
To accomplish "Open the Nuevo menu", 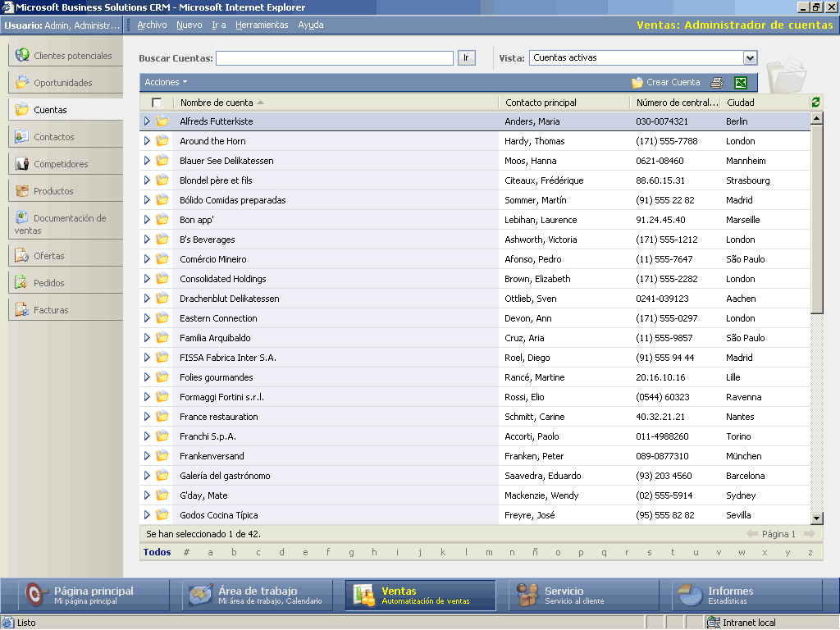I will pyautogui.click(x=189, y=25).
